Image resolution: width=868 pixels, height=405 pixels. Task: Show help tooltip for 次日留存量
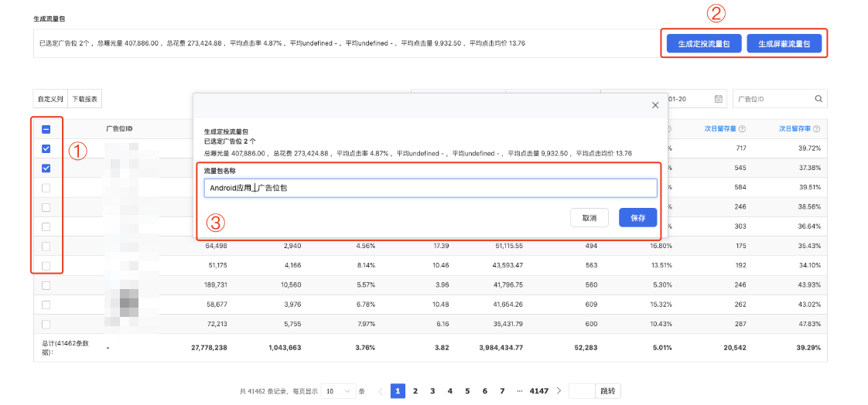(x=742, y=129)
